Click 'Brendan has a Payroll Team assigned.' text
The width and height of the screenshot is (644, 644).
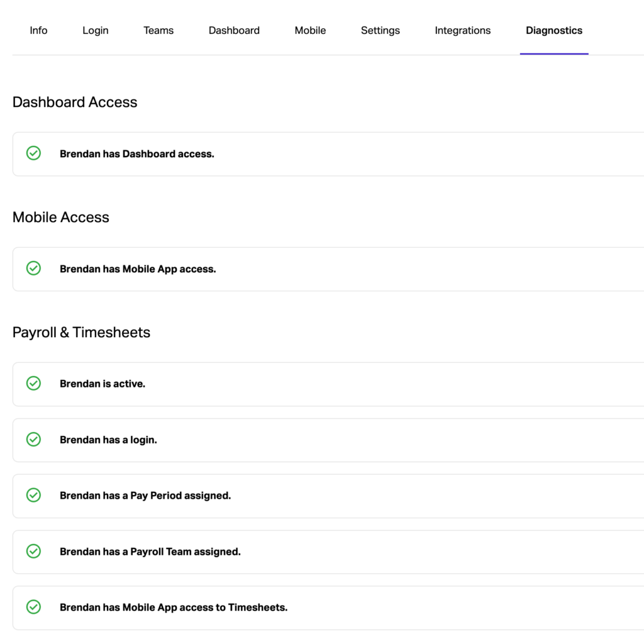[150, 552]
